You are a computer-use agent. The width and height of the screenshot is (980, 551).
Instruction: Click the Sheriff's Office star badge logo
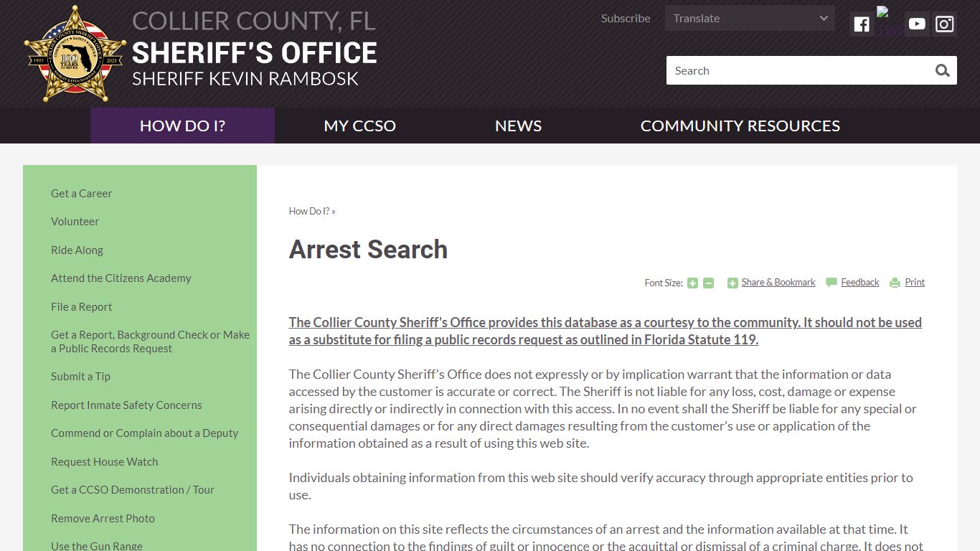[x=75, y=54]
